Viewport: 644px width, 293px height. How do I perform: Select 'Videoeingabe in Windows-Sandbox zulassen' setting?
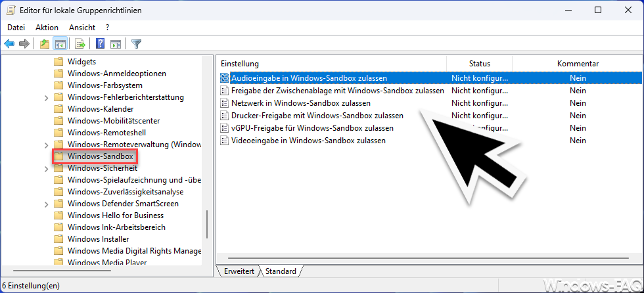308,141
